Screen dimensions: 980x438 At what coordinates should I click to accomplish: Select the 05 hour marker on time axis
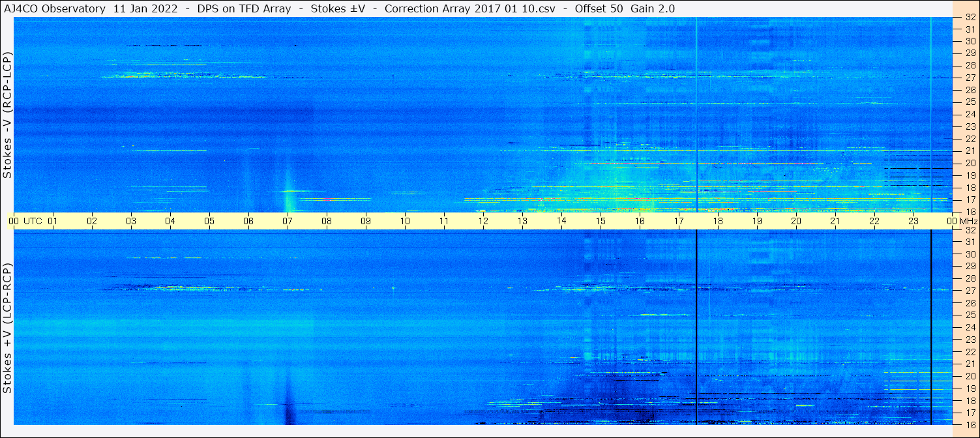click(209, 221)
